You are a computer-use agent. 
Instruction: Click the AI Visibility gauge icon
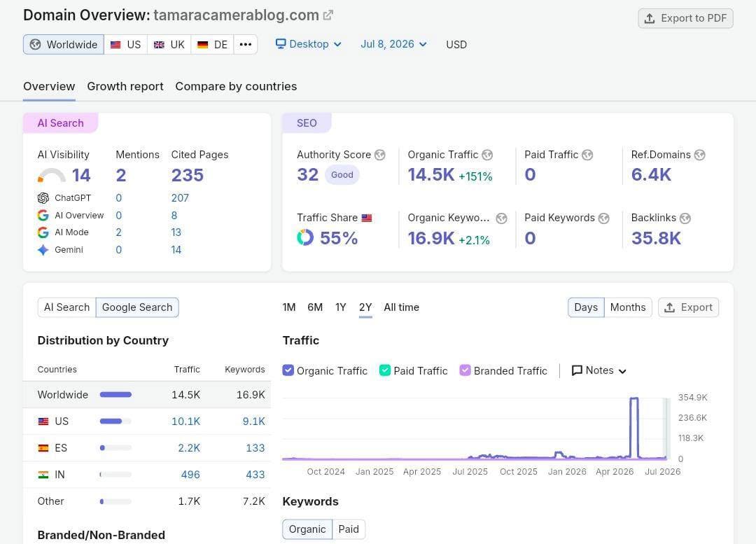coord(52,175)
